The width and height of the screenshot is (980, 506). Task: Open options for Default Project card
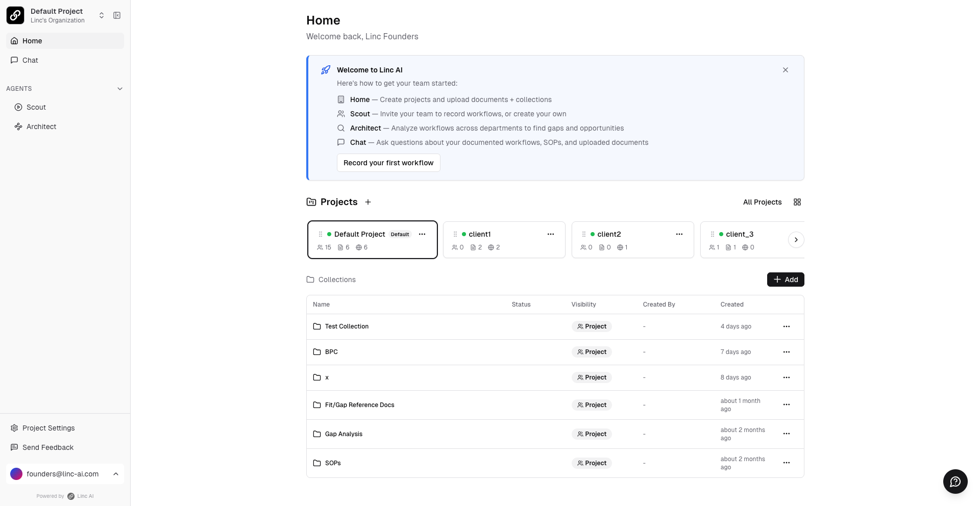coord(422,234)
